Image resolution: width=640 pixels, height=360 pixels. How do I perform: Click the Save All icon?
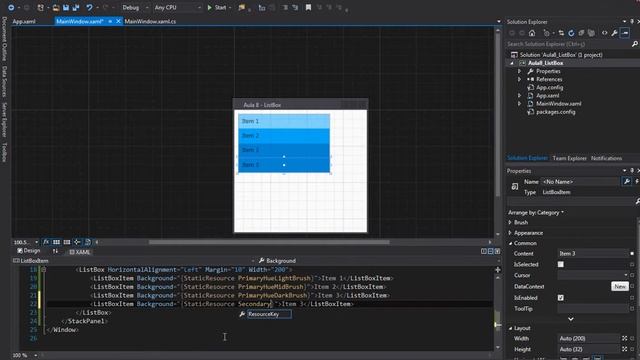point(76,7)
